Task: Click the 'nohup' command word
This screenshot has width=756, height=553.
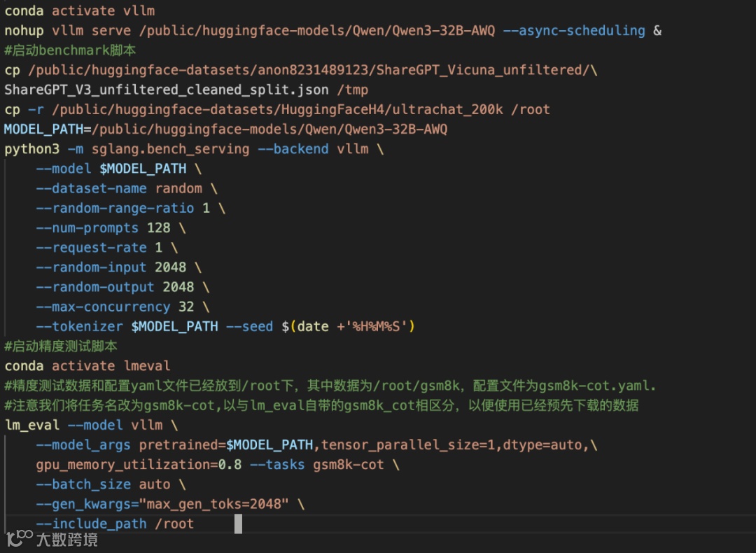Action: pyautogui.click(x=24, y=30)
